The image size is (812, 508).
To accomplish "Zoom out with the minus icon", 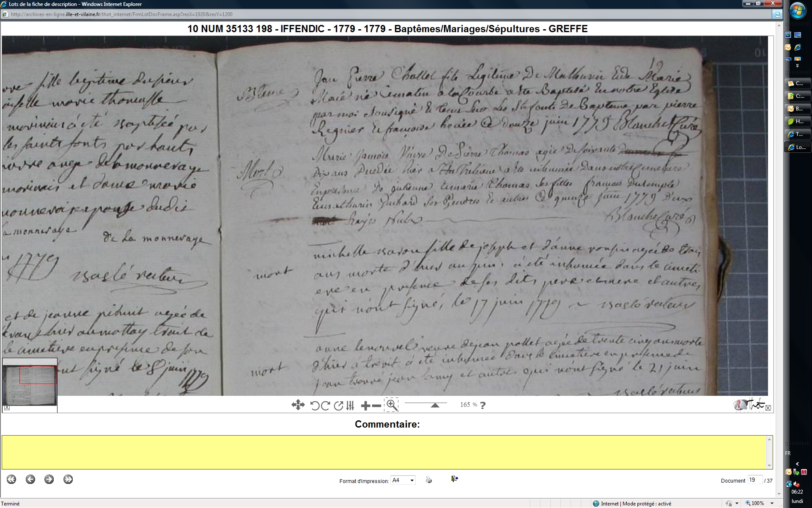I will click(376, 406).
